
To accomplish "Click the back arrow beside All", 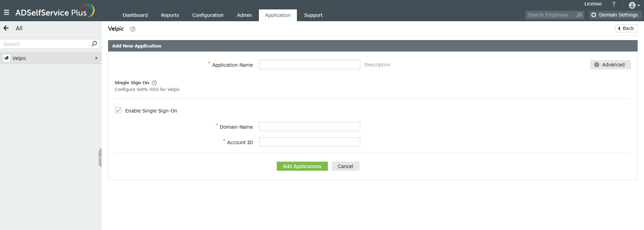I will [6, 28].
